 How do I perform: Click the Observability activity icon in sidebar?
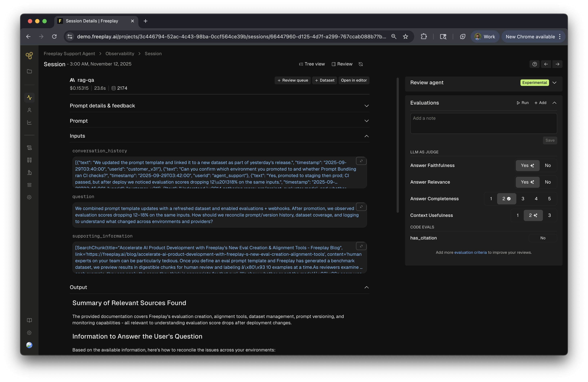(29, 97)
